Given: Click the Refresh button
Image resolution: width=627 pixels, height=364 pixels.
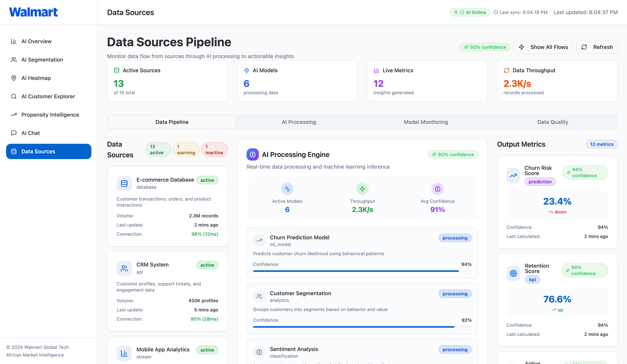Looking at the screenshot, I should (x=597, y=47).
